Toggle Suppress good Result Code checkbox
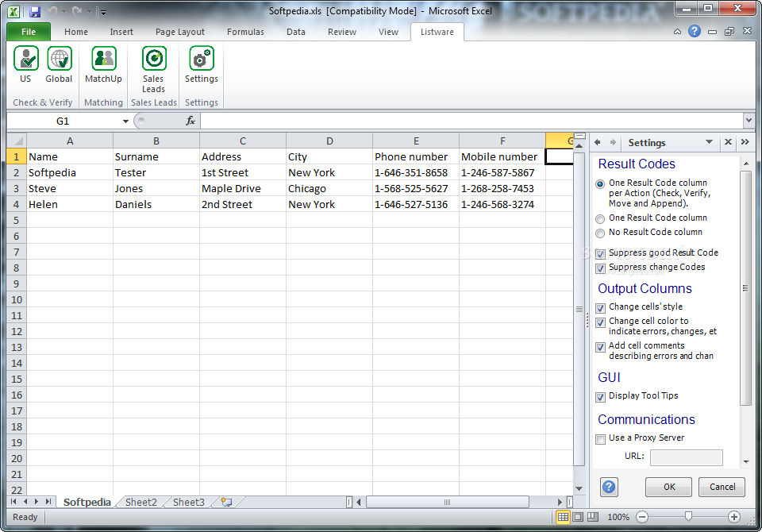762x532 pixels. (601, 254)
